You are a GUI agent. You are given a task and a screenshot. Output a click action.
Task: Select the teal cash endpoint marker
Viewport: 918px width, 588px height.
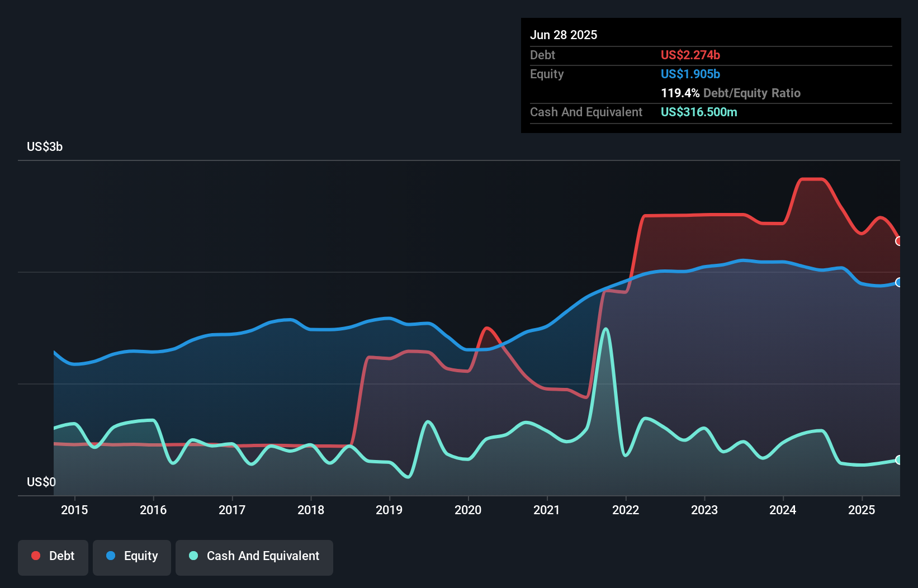(x=899, y=461)
